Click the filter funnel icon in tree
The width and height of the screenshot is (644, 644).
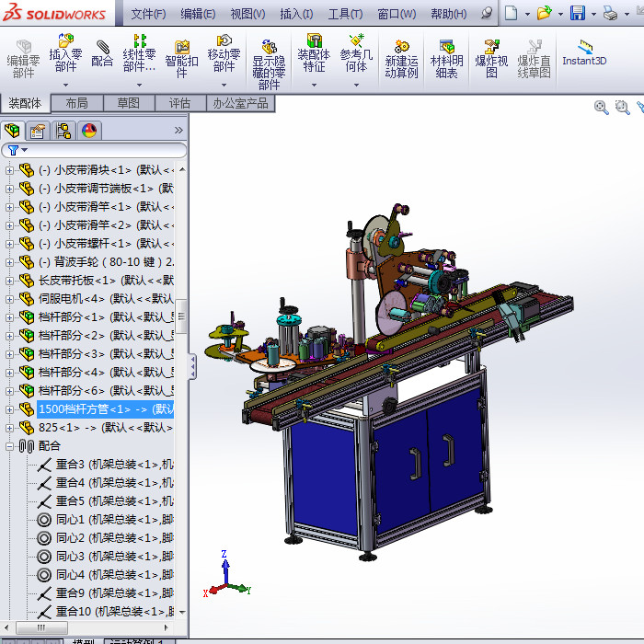coord(13,150)
